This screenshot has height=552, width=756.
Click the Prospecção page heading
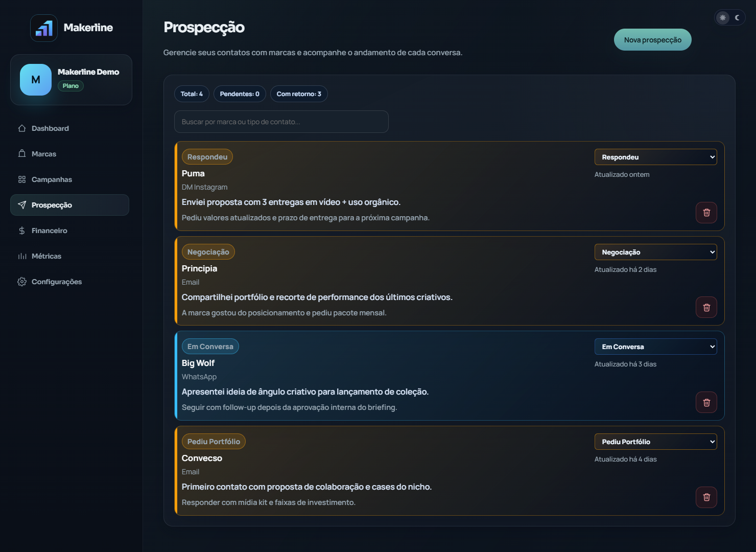coord(204,28)
